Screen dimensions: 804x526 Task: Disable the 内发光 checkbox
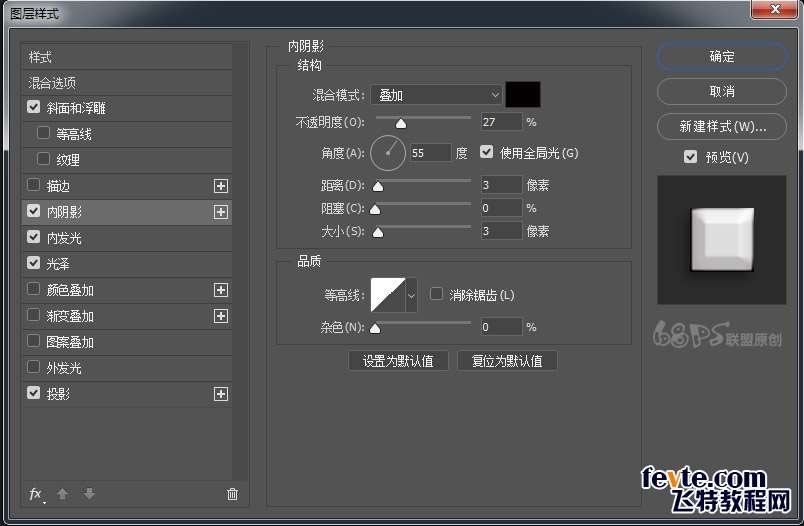tap(33, 237)
